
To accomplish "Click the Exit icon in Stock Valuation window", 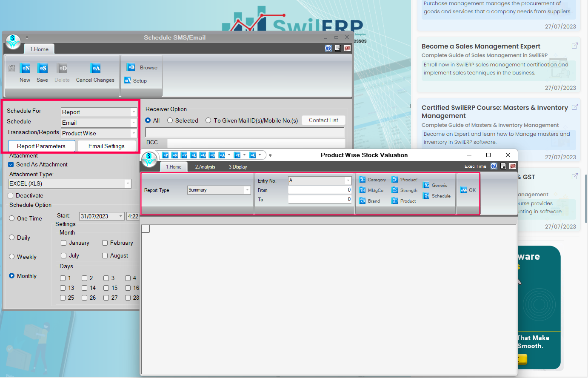I will 513,166.
